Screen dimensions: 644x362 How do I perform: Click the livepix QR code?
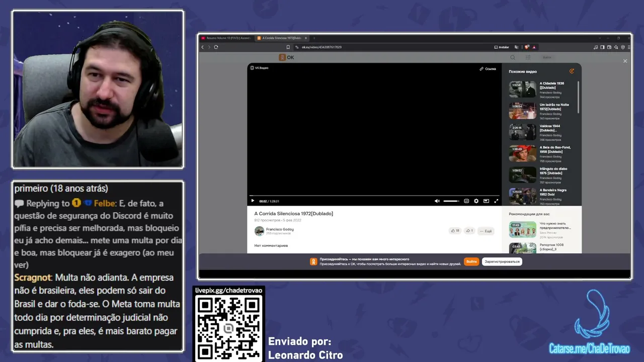coord(228,329)
